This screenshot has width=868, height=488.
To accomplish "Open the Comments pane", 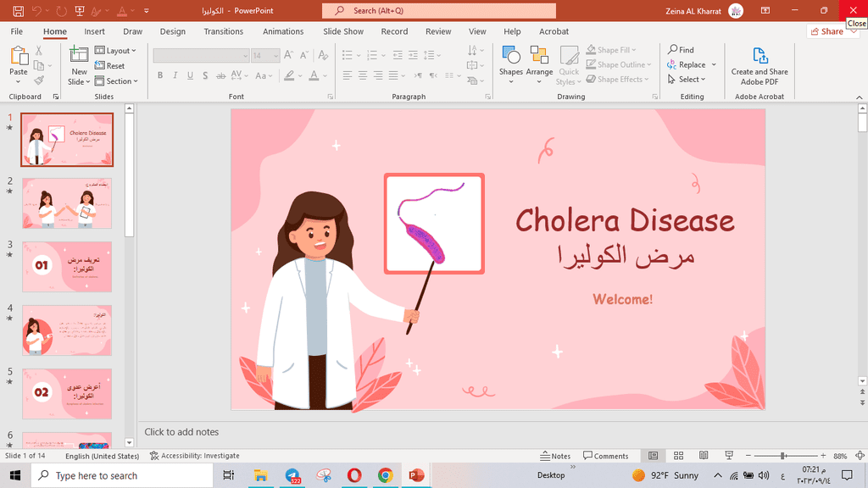I will [x=605, y=456].
